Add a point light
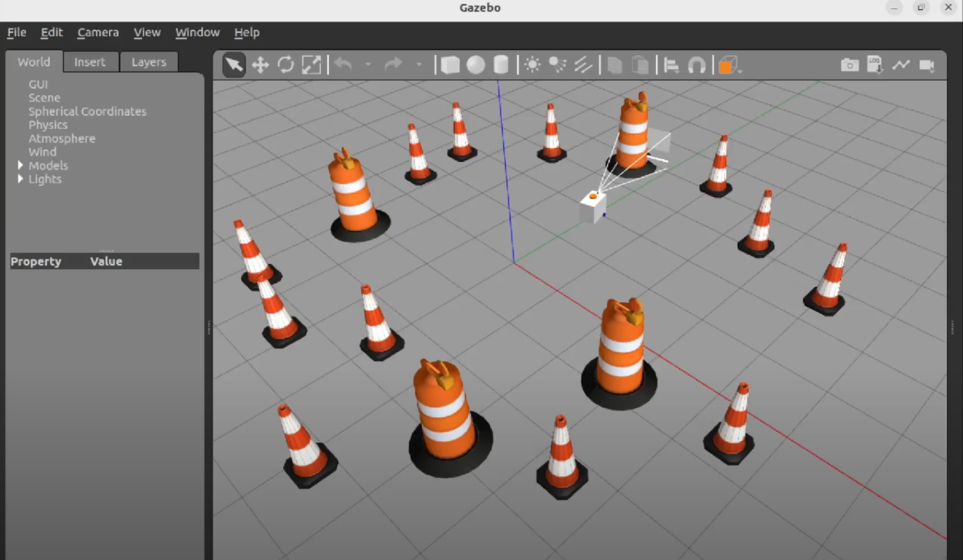Image resolution: width=963 pixels, height=560 pixels. tap(533, 65)
